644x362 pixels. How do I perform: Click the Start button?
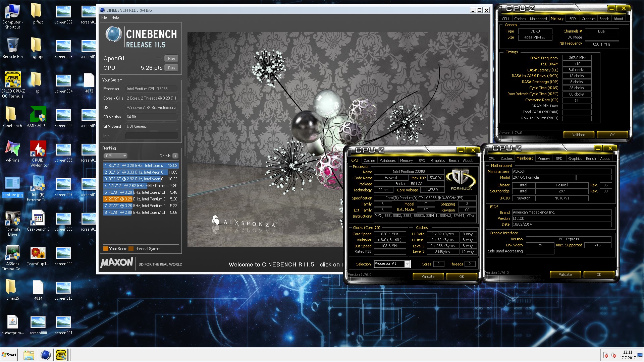[9, 355]
